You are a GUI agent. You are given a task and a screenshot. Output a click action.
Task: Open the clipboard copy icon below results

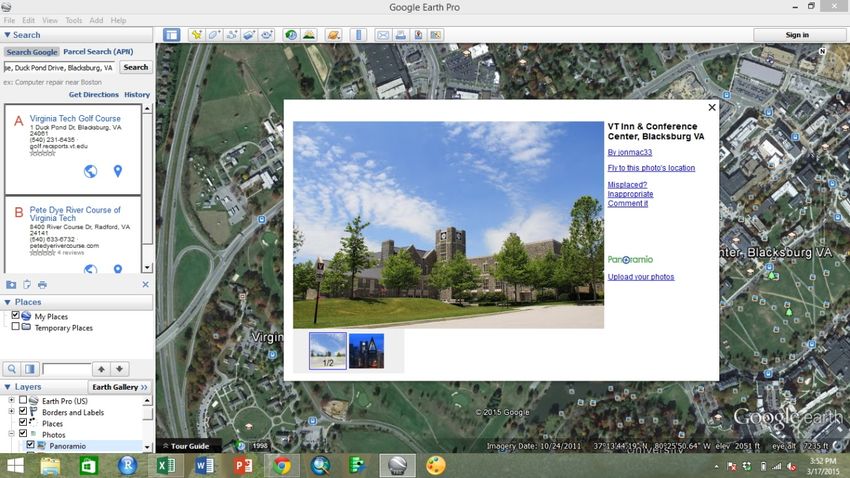coord(27,285)
